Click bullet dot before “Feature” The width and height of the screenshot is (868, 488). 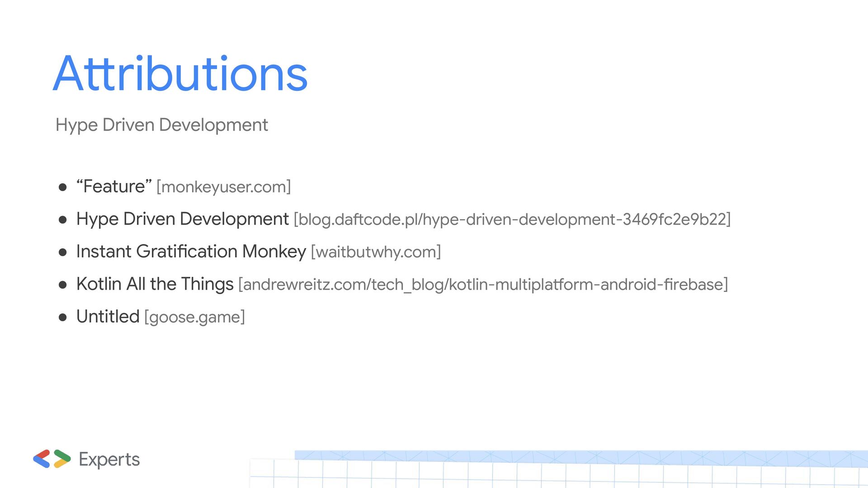click(63, 187)
